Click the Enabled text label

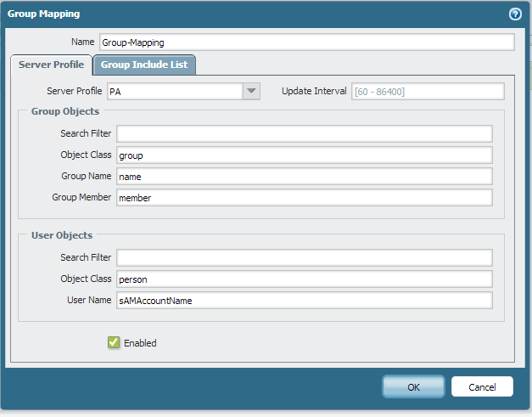click(x=140, y=343)
